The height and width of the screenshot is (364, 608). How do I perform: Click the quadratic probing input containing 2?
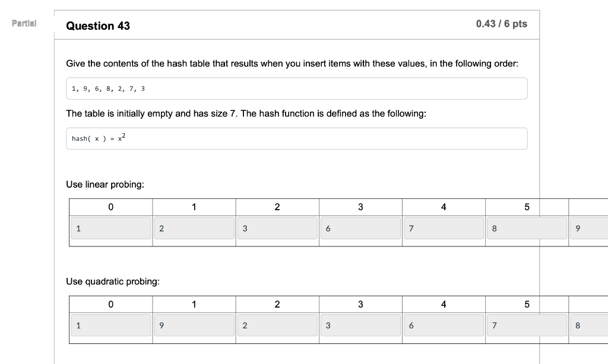pyautogui.click(x=277, y=325)
